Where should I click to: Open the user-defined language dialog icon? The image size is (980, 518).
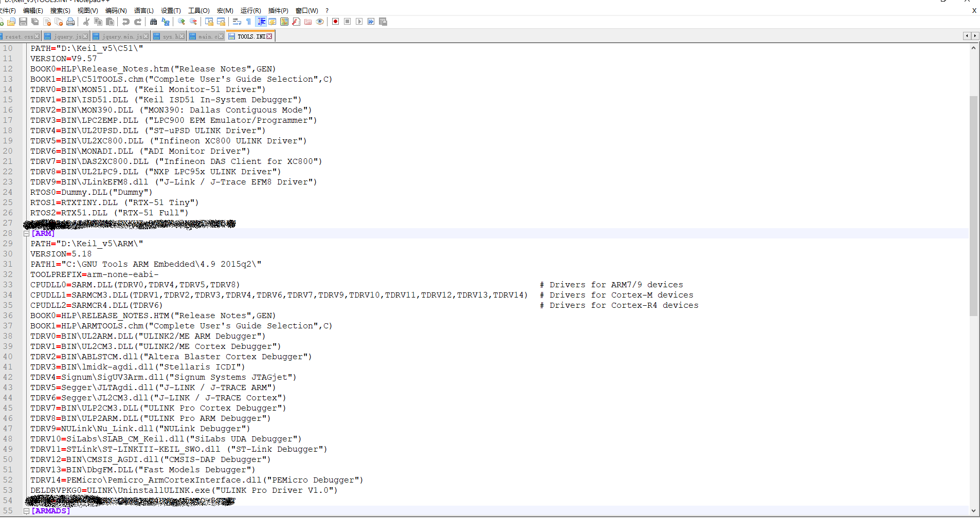pos(273,22)
